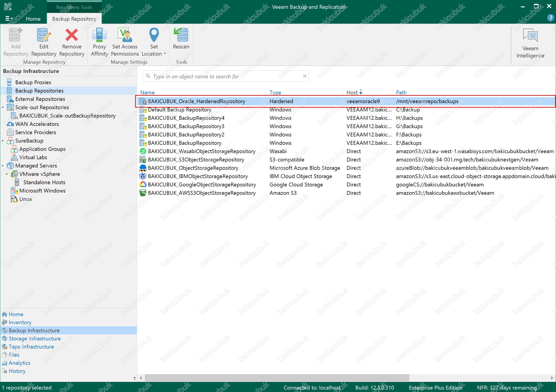Select Backup Proxies in the tree
The image size is (556, 392).
(33, 82)
